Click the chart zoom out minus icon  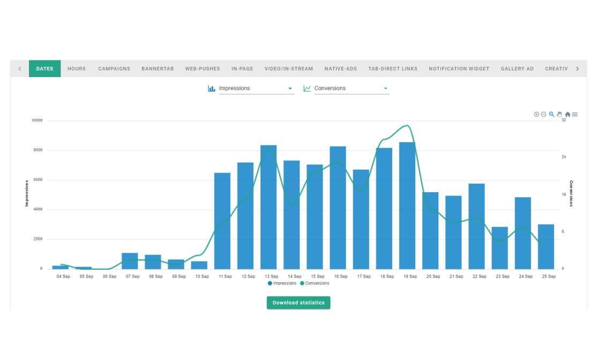coord(543,115)
